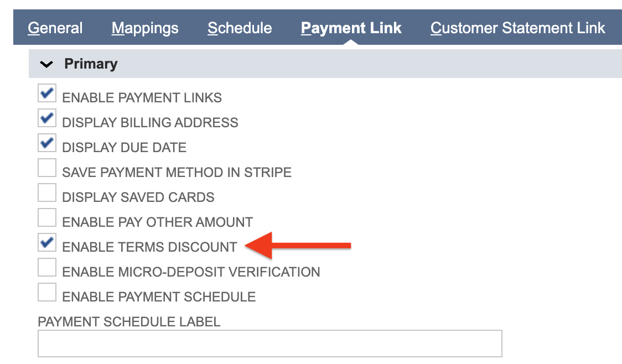This screenshot has width=622, height=364.
Task: Open the General tab
Action: pyautogui.click(x=55, y=28)
